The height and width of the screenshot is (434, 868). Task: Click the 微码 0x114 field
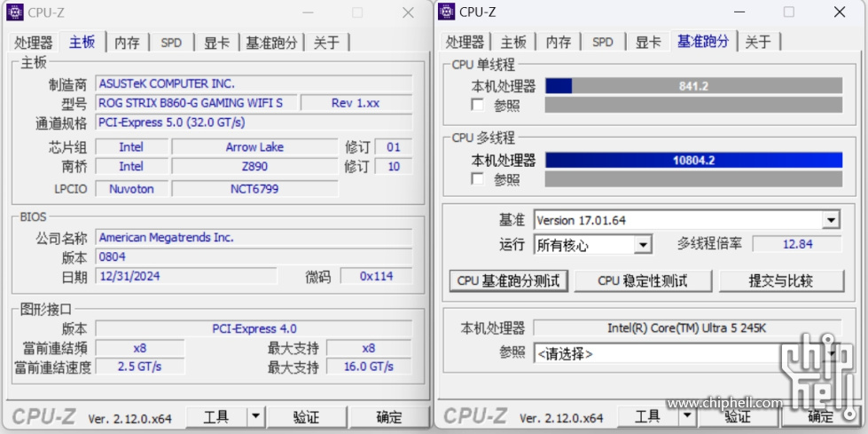(x=377, y=275)
